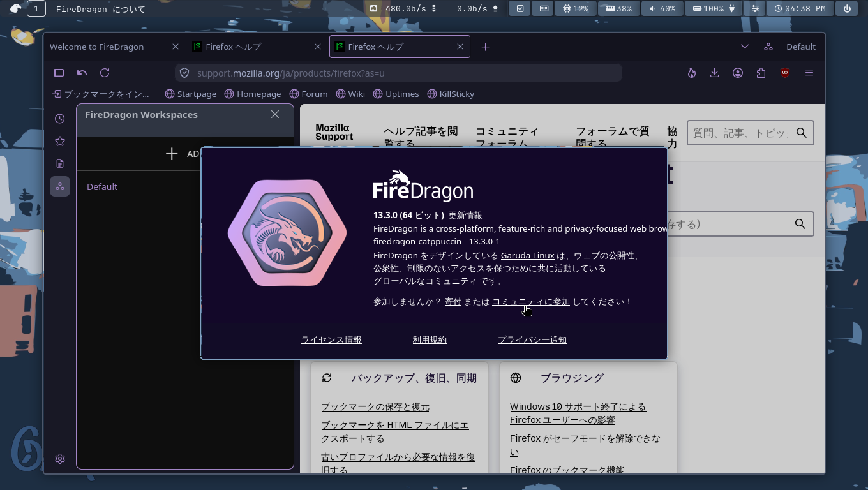Close the Welcome to FireDragon tab

click(176, 47)
